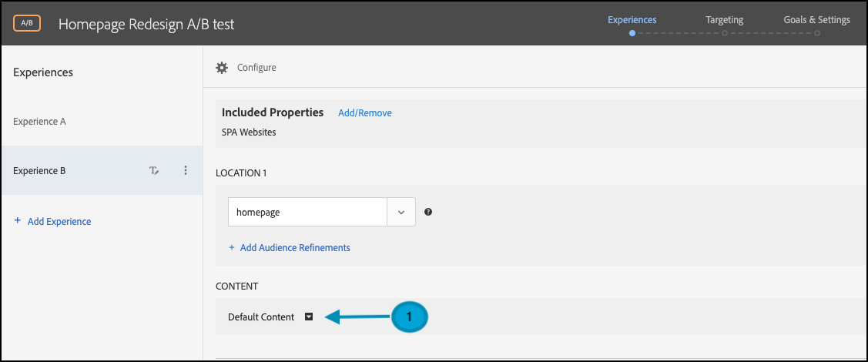
Task: Click the SPA Websites property name
Action: click(x=249, y=132)
